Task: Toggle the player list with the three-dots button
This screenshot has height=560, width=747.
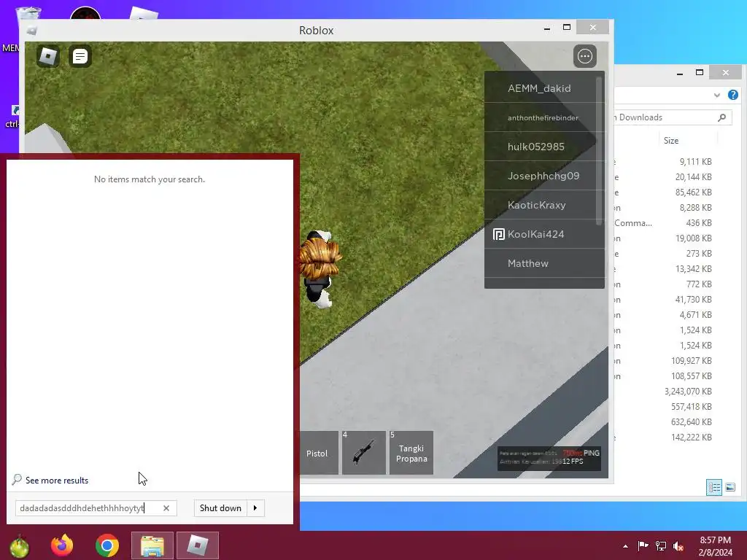Action: 584,56
